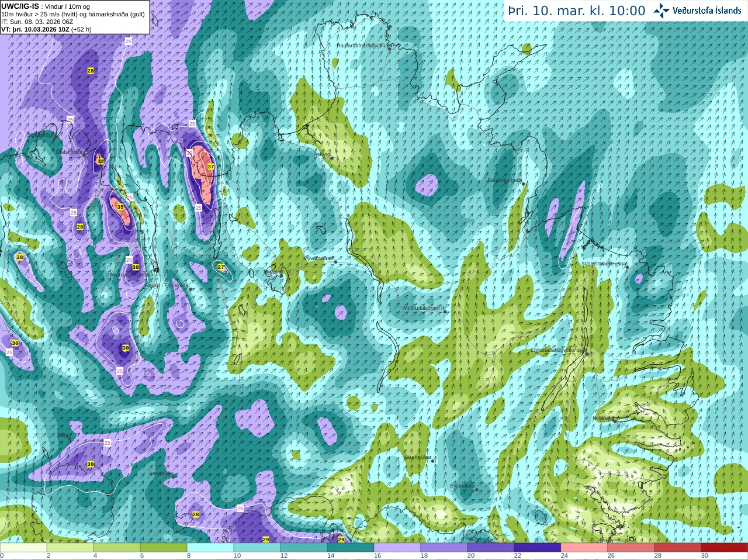Select the 6–8 m/s olive legend swatch
Image resolution: width=748 pixels, height=560 pixels.
coord(164,548)
